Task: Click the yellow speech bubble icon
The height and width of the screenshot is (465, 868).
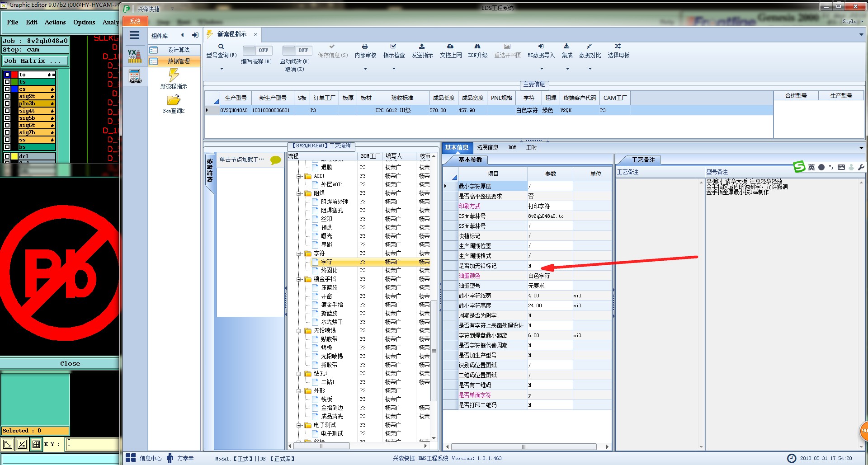Action: [x=275, y=160]
